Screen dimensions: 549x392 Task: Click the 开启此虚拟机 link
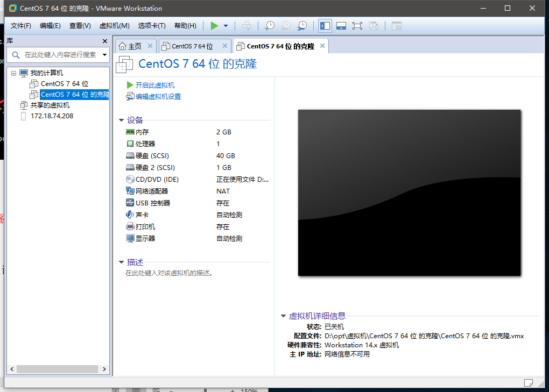point(155,85)
